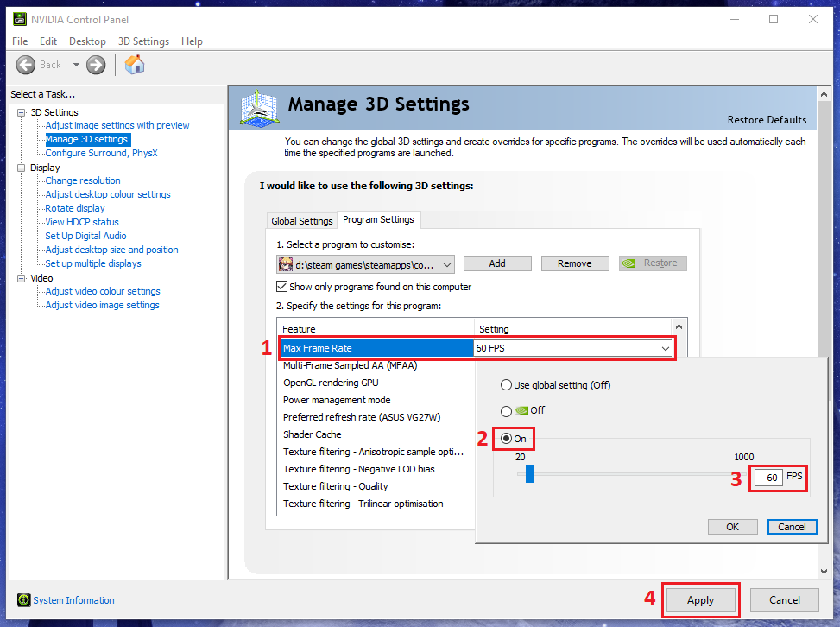The image size is (840, 627).
Task: Open the 3D Settings menu
Action: coord(143,41)
